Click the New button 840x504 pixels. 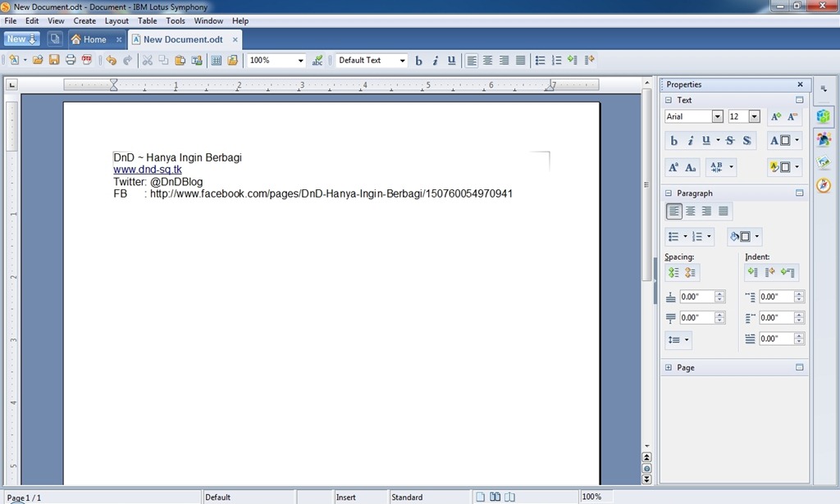(21, 39)
